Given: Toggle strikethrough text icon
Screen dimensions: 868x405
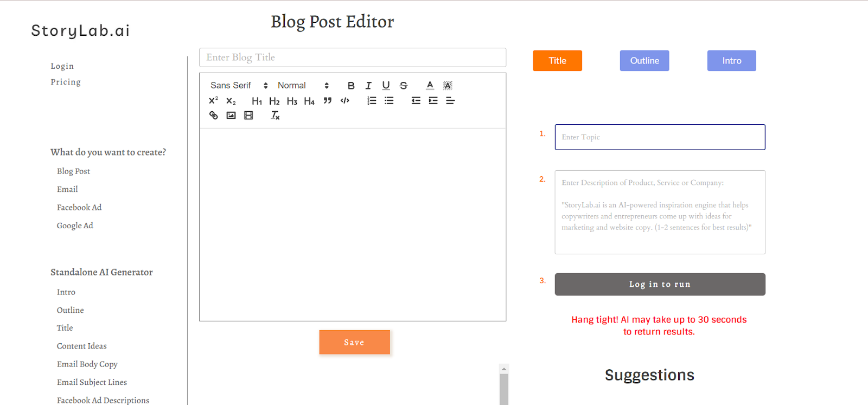Looking at the screenshot, I should point(403,86).
